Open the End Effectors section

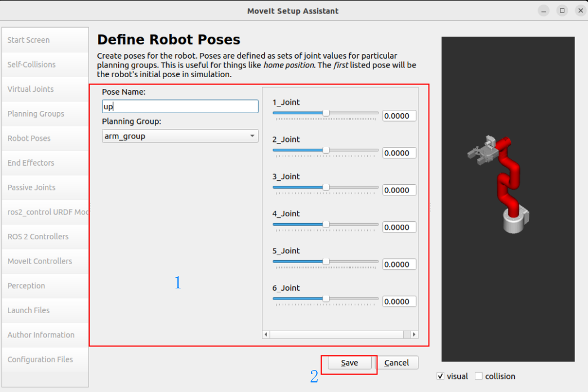click(x=45, y=163)
